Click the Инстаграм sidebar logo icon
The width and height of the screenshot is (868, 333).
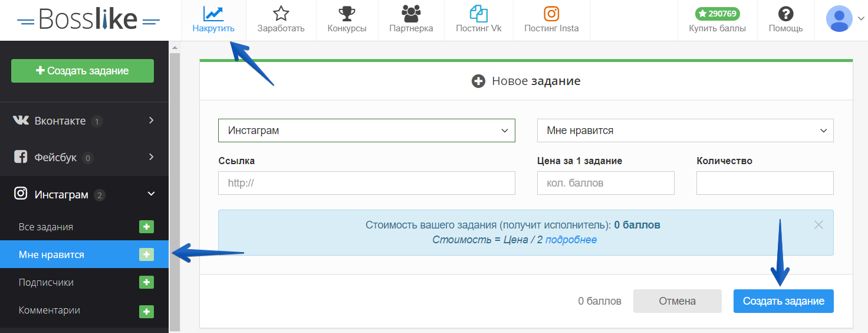(x=21, y=194)
